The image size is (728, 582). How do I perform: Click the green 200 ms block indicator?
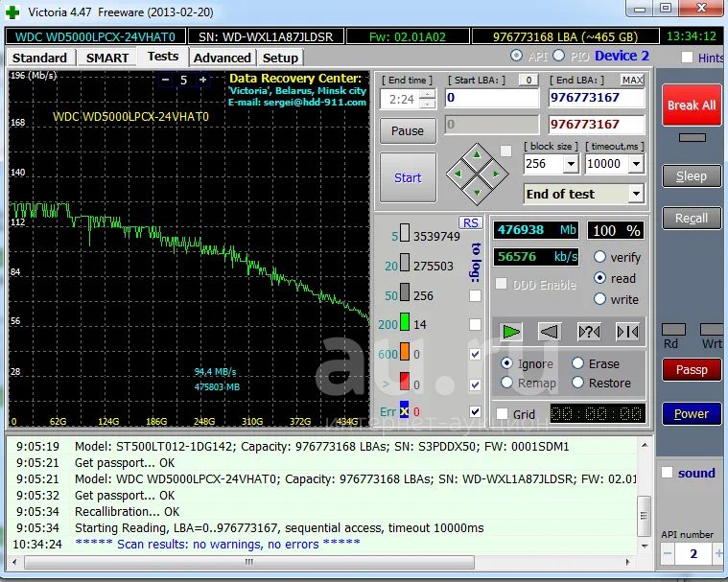pyautogui.click(x=405, y=322)
